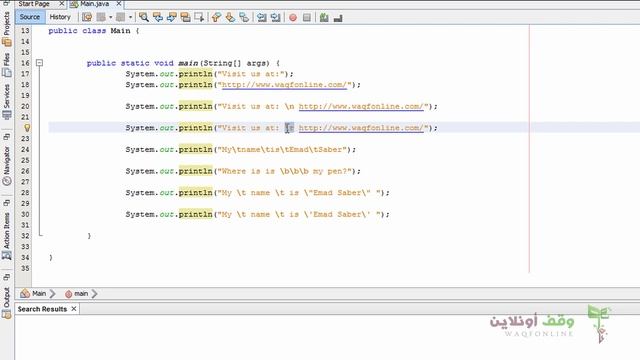Click "My\tname\tis\tEmad\tSaber" string text

click(x=282, y=149)
